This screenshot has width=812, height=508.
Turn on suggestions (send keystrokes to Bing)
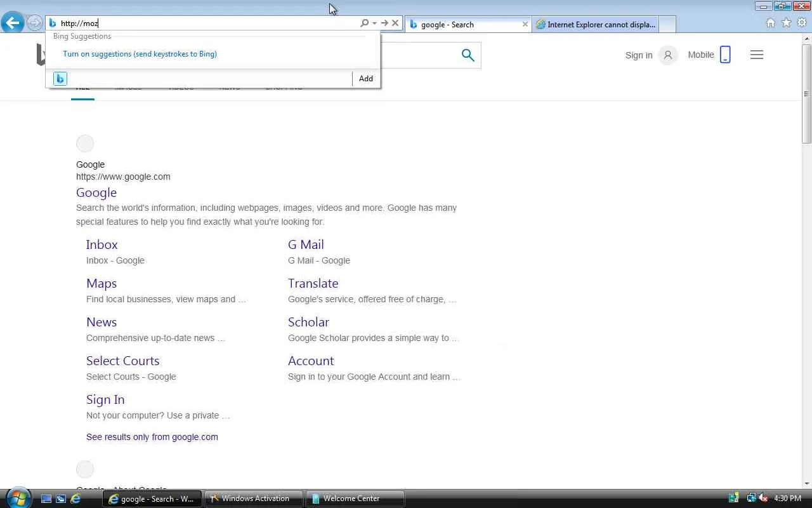click(x=140, y=54)
